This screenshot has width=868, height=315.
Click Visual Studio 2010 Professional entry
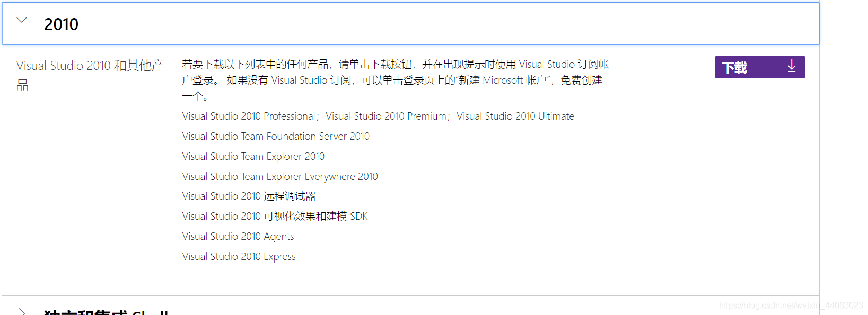coord(249,116)
